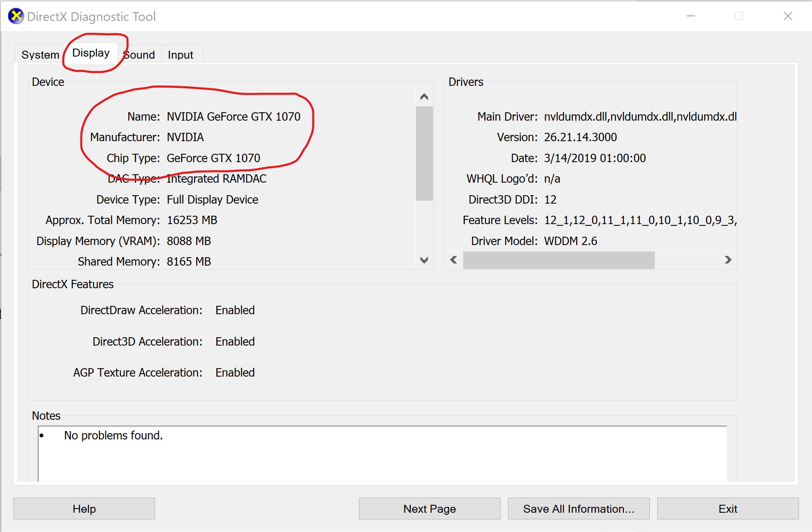812x532 pixels.
Task: Click the driver version 26.21.14.3000
Action: tap(581, 137)
